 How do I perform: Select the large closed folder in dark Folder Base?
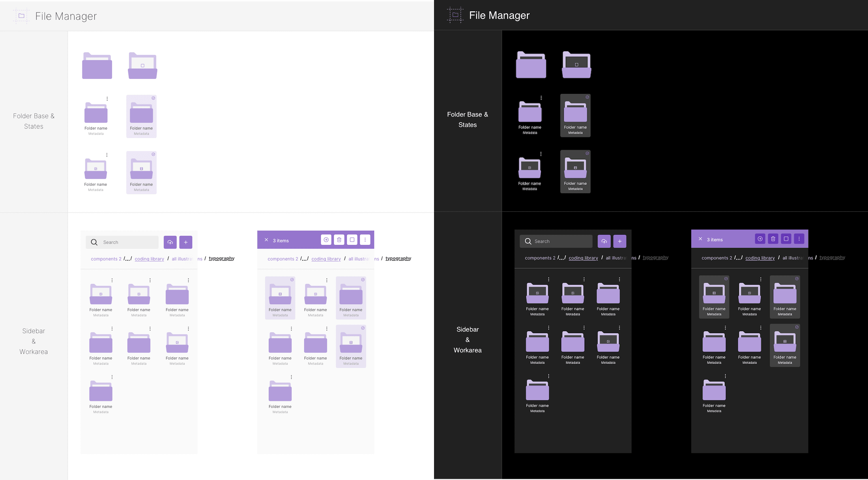(x=531, y=65)
